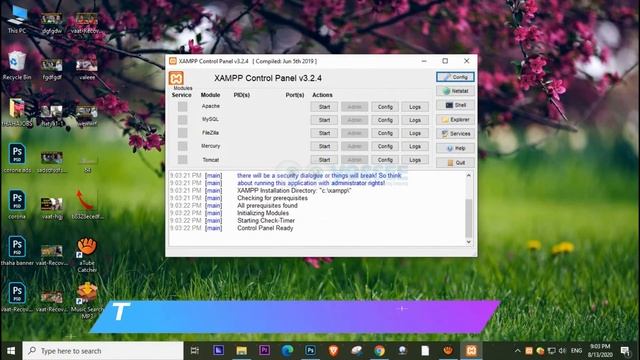Open Google Chrome from the taskbar
This screenshot has height=360, width=640.
(x=380, y=351)
